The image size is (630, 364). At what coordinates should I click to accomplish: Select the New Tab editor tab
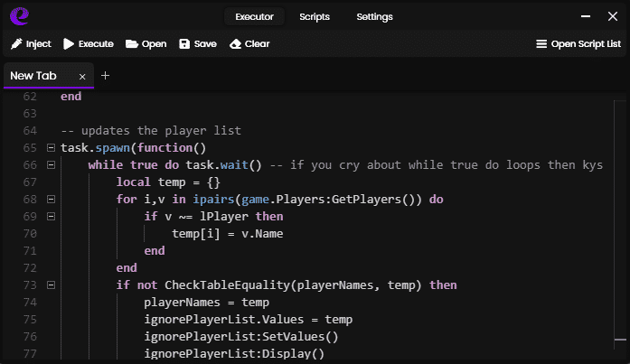49,76
